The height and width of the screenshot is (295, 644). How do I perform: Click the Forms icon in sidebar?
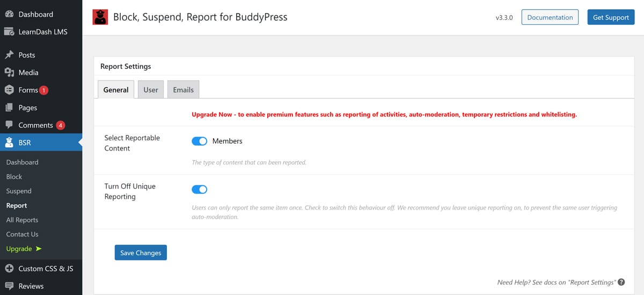pos(9,90)
